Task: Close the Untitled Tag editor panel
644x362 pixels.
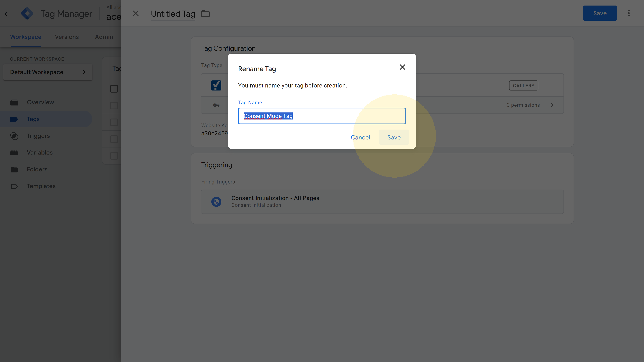Action: [x=136, y=13]
